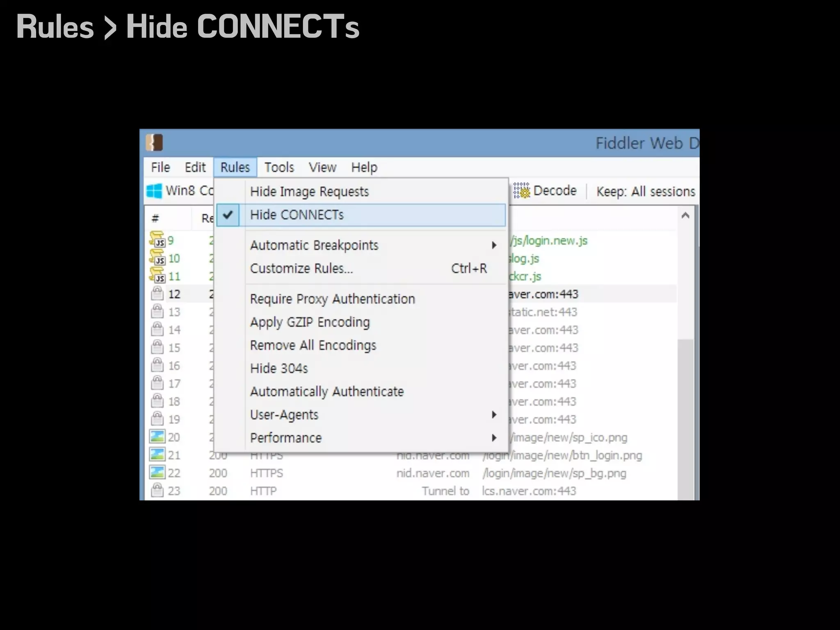Enable Hide Image Requests rule
Screen dimensions: 840x630
pos(309,192)
